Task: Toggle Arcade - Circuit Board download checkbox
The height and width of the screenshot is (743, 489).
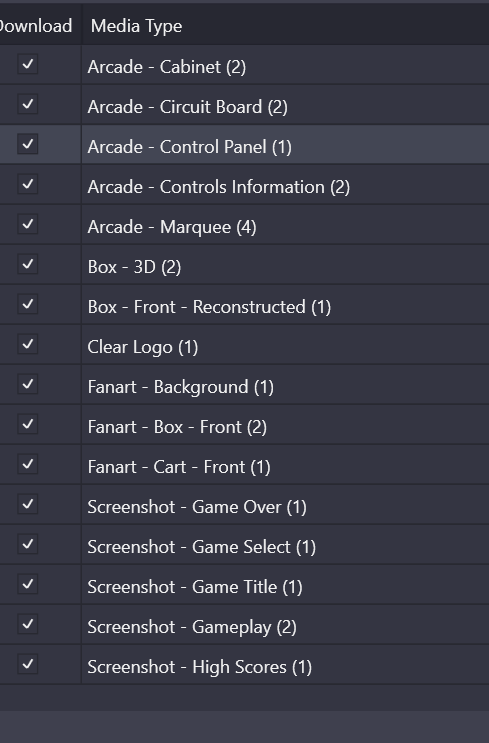Action: click(28, 104)
